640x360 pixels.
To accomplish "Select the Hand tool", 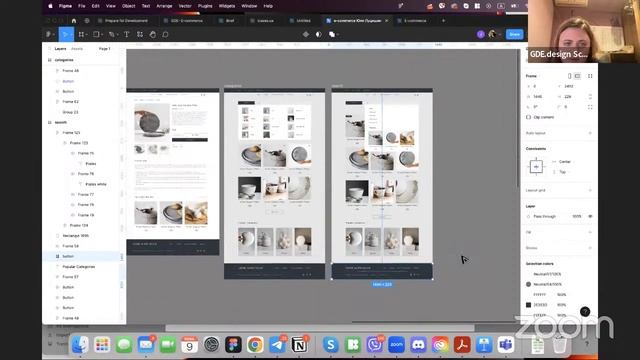I will tap(153, 34).
